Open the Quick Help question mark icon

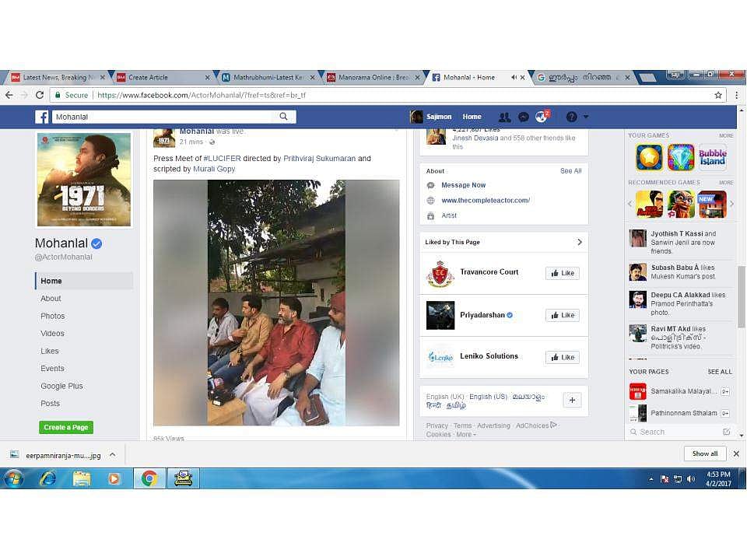[572, 117]
